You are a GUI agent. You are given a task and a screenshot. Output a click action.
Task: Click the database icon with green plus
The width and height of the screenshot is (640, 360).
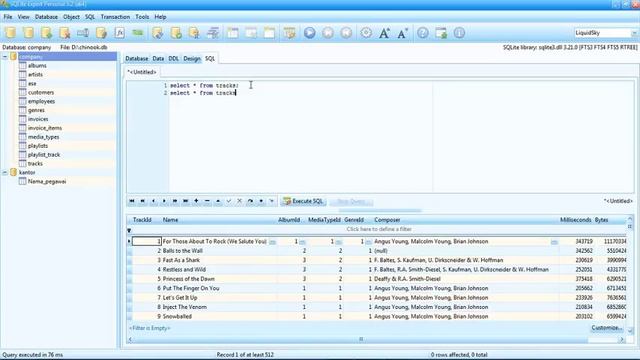[47, 33]
